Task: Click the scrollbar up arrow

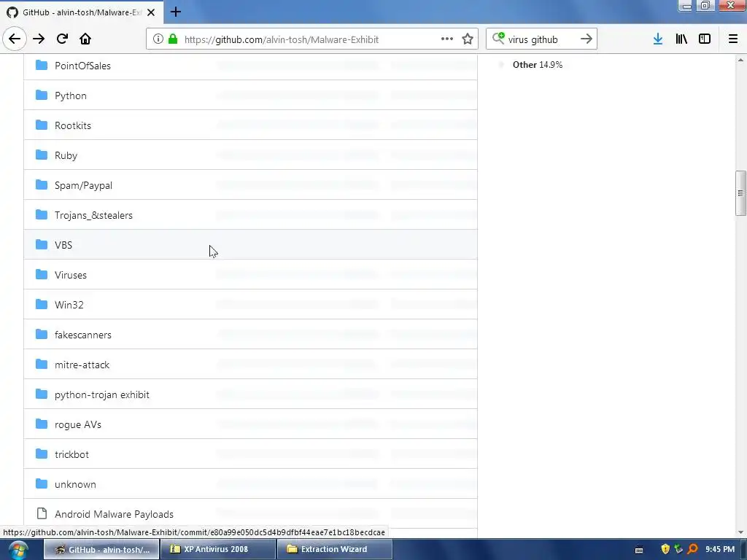Action: click(x=740, y=60)
